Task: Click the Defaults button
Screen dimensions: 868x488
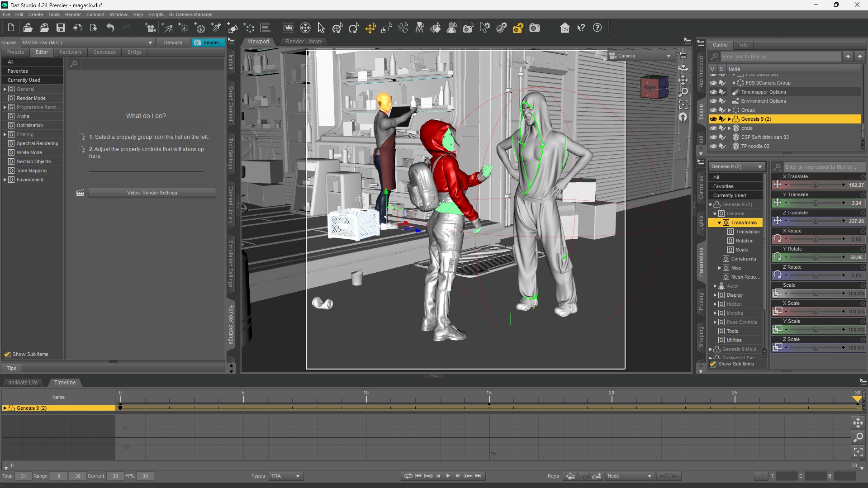Action: pos(173,43)
